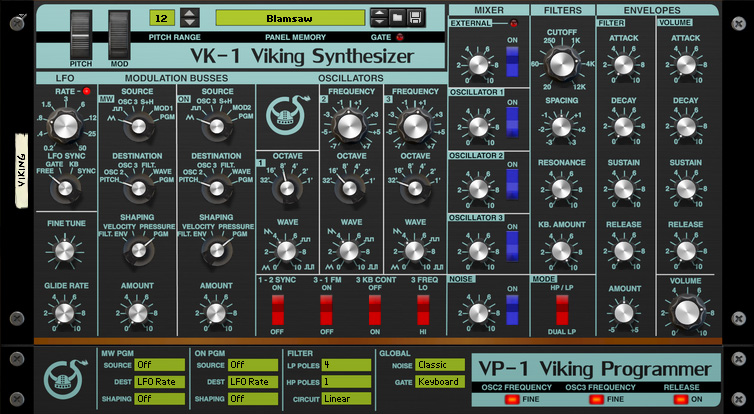Toggle the OSC3 Frequency Fine LED button

coord(597,399)
